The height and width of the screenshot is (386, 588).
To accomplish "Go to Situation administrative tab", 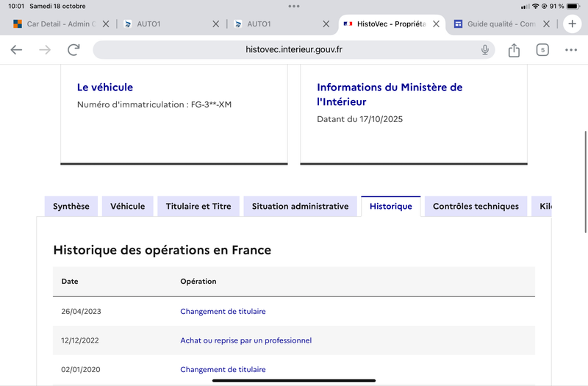I will [x=300, y=207].
